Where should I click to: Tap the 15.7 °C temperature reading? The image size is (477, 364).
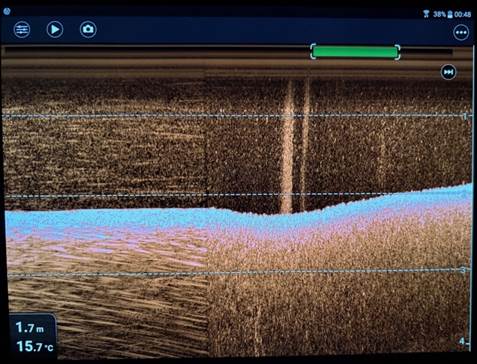point(34,346)
